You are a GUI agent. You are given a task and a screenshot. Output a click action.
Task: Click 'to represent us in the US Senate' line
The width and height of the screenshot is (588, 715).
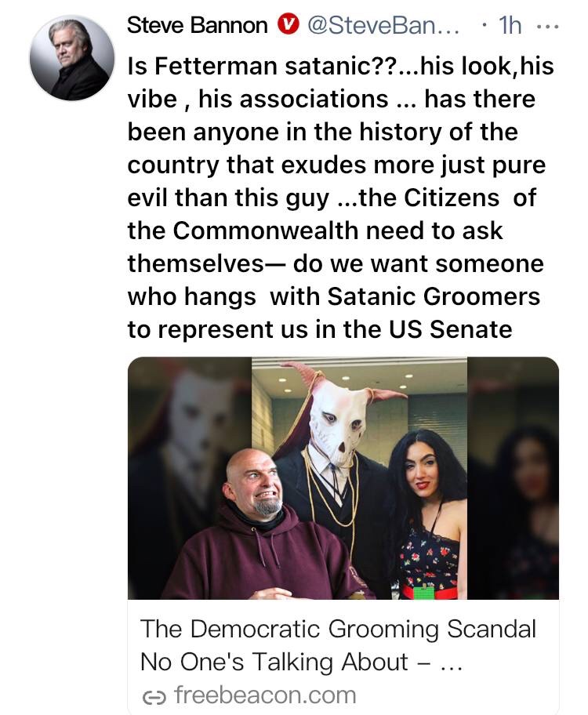pyautogui.click(x=320, y=329)
